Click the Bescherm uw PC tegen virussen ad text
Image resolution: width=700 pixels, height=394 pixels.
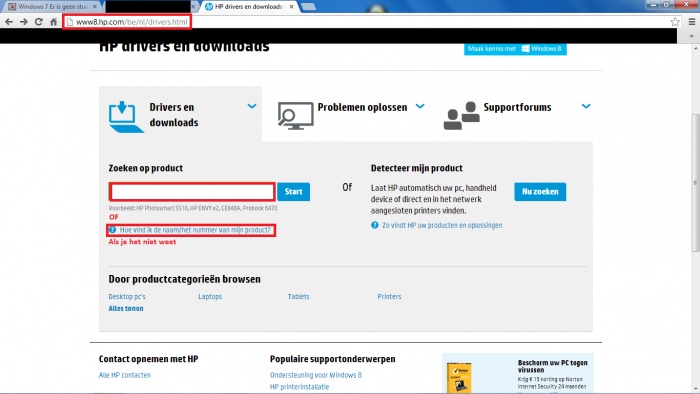pyautogui.click(x=553, y=366)
